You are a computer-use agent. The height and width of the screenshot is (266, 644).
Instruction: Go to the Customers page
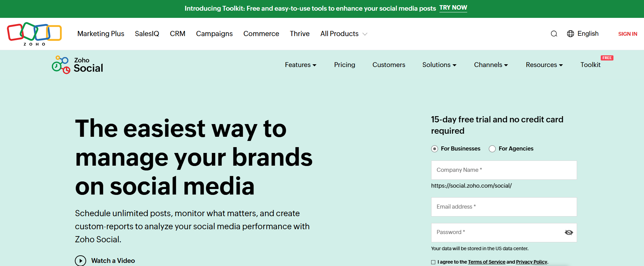pyautogui.click(x=389, y=65)
